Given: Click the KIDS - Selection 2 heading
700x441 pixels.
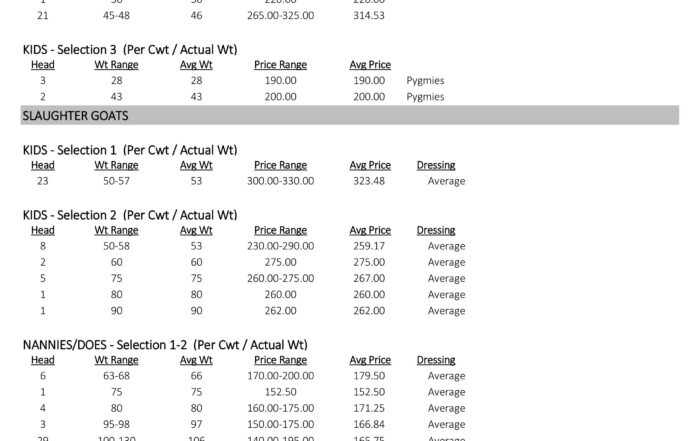Looking at the screenshot, I should (x=130, y=215).
